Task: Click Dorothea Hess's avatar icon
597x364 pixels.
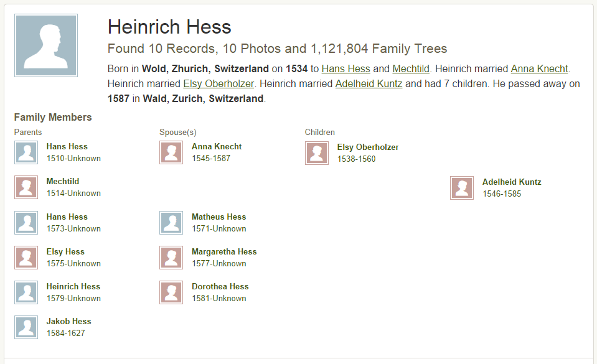Action: coord(171,292)
